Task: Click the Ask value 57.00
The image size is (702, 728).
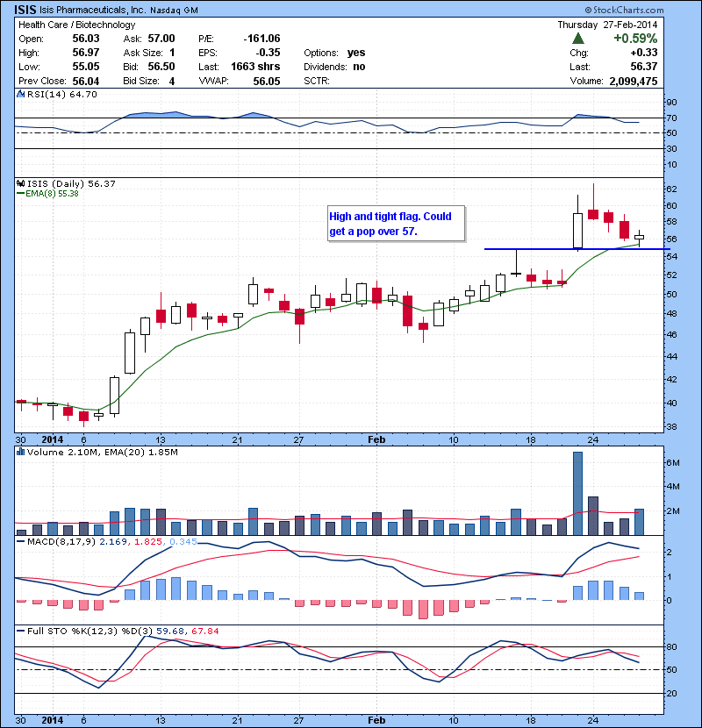Action: tap(161, 39)
